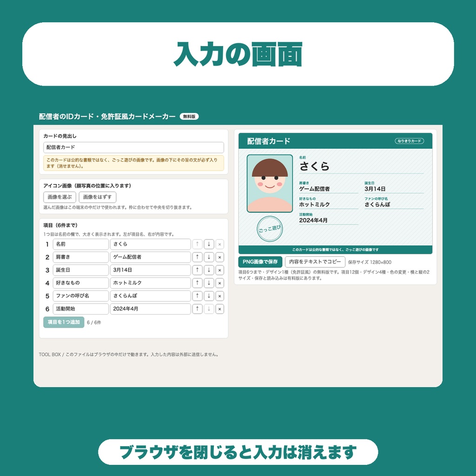Click the TOOL BOX footer text
The image size is (476, 476).
click(129, 354)
